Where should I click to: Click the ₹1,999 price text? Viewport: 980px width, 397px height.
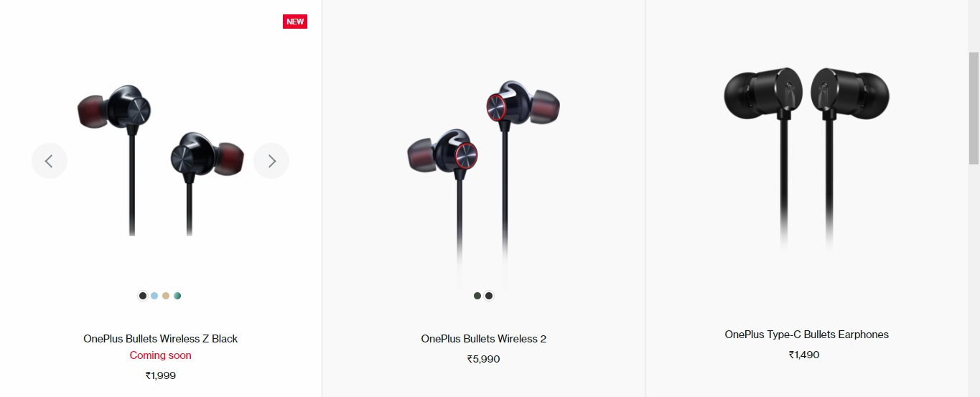(x=160, y=375)
